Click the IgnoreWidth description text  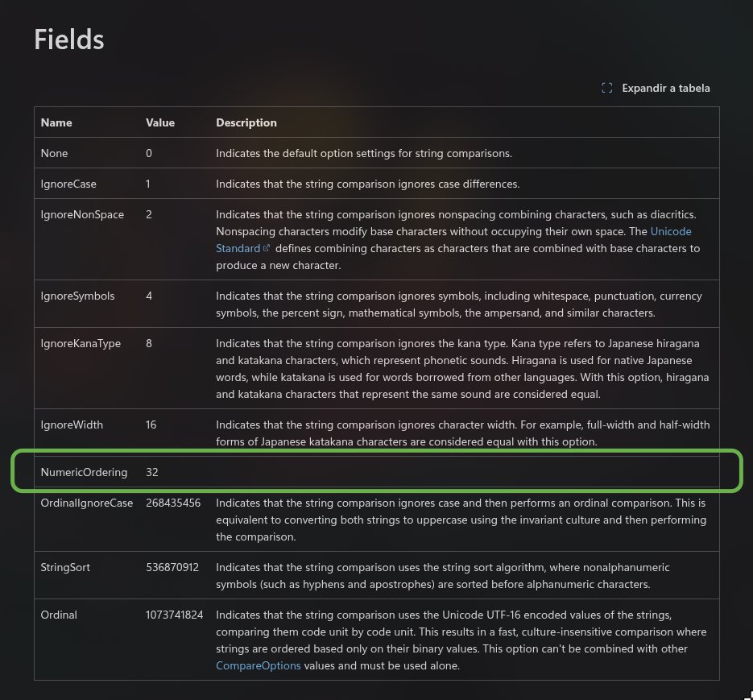click(463, 433)
